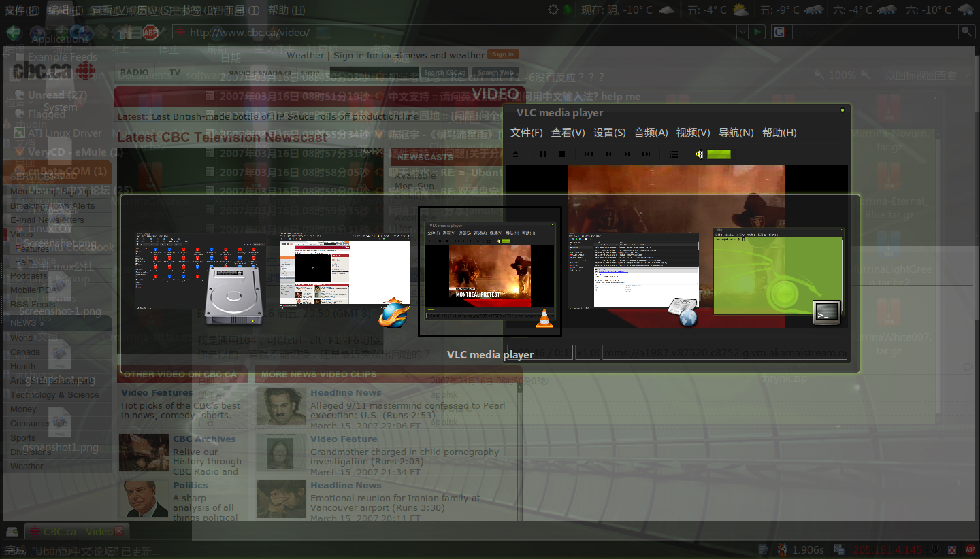Open VLC 音频(A) menu
This screenshot has width=980, height=559.
(651, 133)
